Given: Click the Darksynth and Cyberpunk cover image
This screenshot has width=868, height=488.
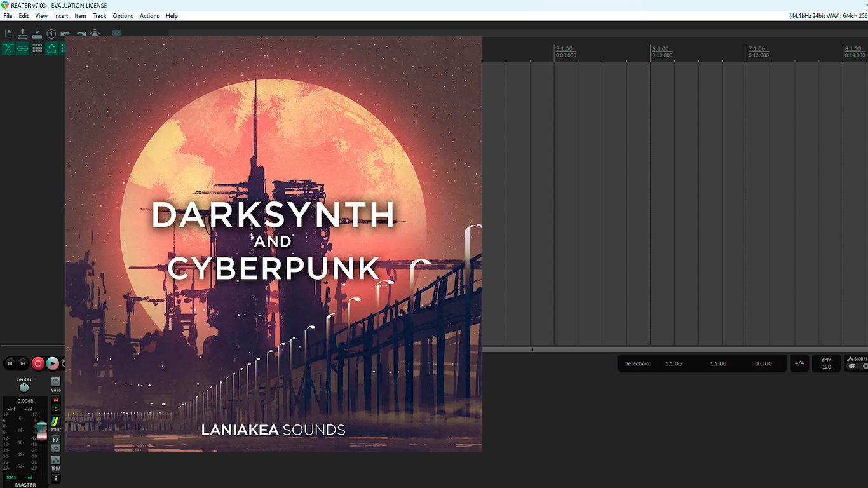Looking at the screenshot, I should [273, 244].
